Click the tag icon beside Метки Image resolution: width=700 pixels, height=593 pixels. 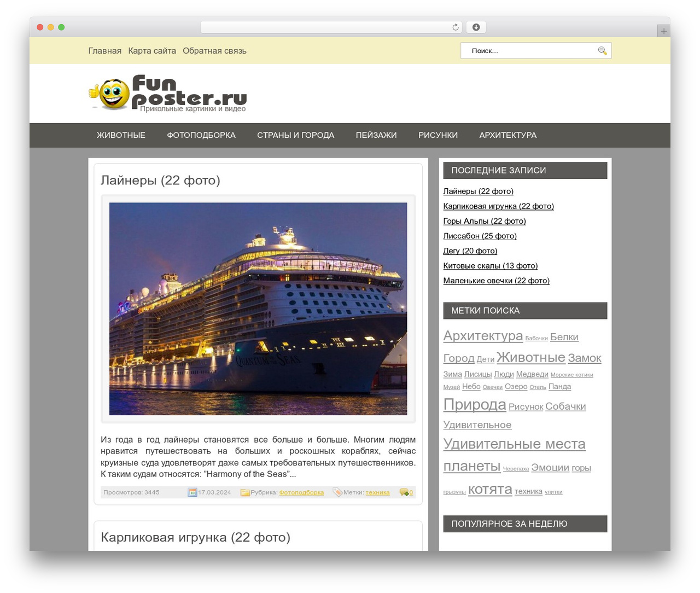click(337, 492)
